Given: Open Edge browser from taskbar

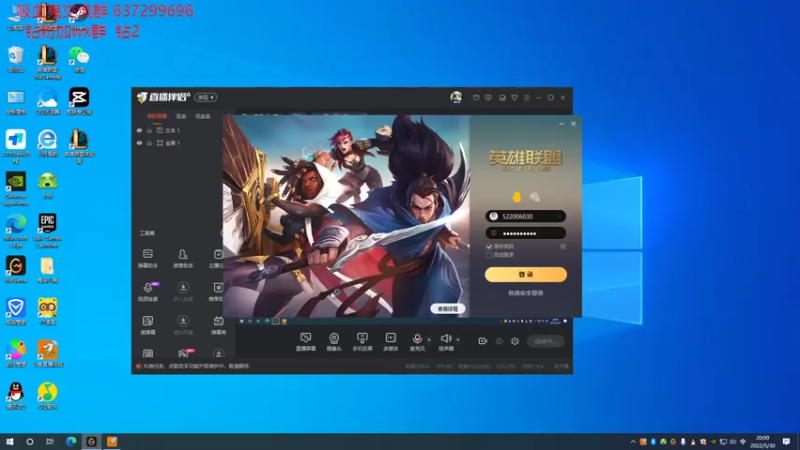Looking at the screenshot, I should coord(71,442).
